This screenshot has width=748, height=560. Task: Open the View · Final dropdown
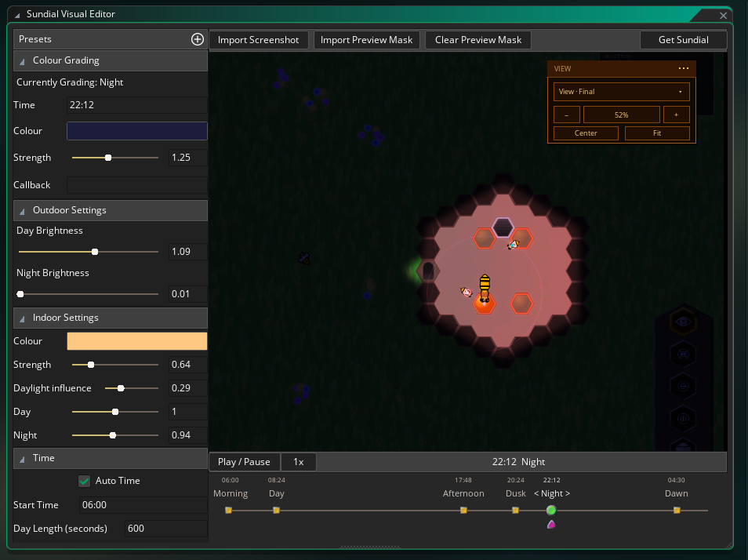click(621, 92)
